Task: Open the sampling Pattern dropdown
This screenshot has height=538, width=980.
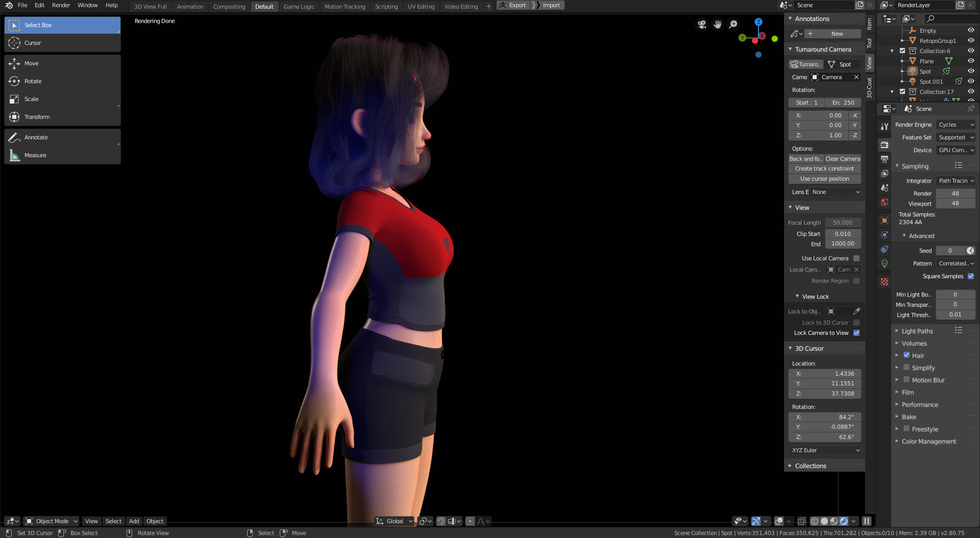Action: (955, 264)
